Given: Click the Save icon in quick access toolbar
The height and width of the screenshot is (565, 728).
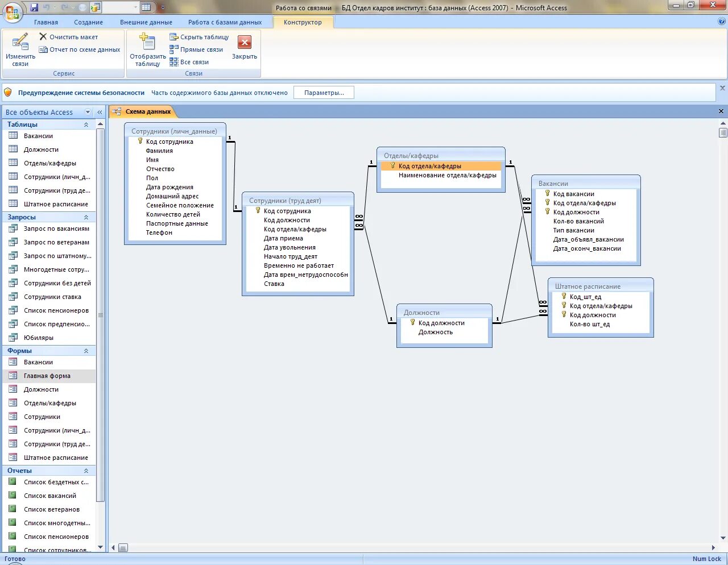Looking at the screenshot, I should click(34, 7).
